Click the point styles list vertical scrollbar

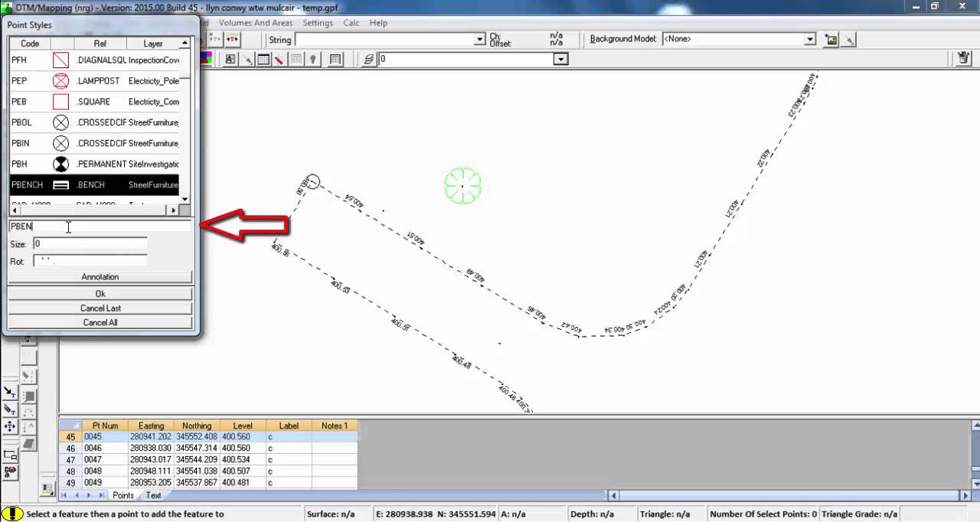pyautogui.click(x=185, y=121)
